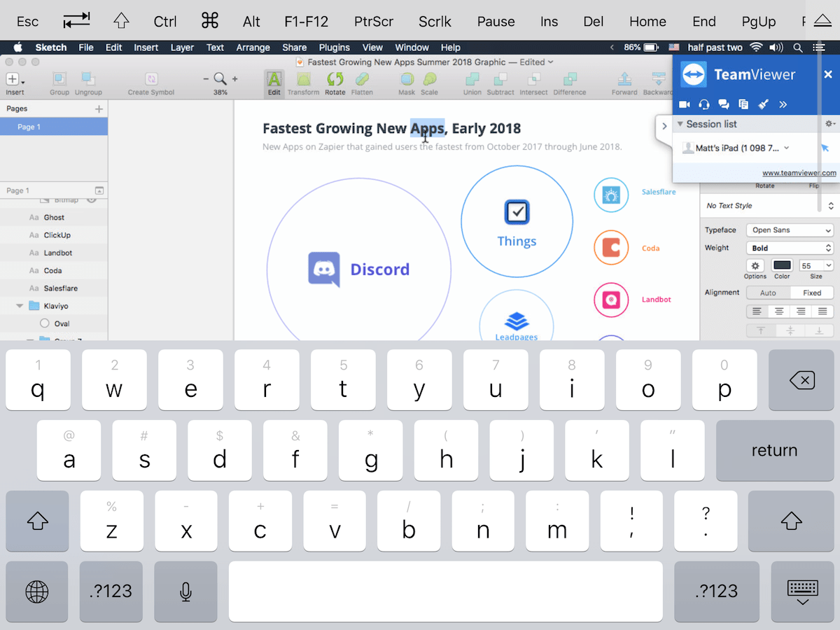Viewport: 840px width, 630px height.
Task: Open the font Size 55 dropdown
Action: (817, 265)
